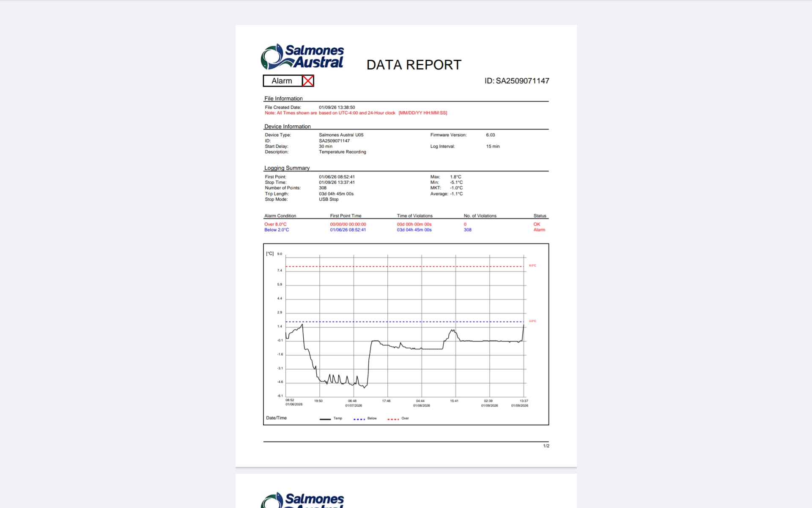This screenshot has width=812, height=508.
Task: Select the ID: SA2509071147 header text
Action: point(516,81)
